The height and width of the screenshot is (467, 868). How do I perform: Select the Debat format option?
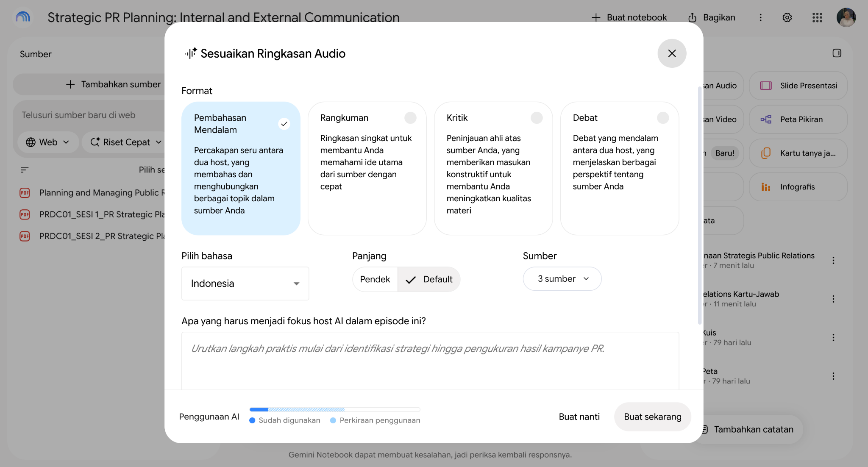click(x=620, y=168)
